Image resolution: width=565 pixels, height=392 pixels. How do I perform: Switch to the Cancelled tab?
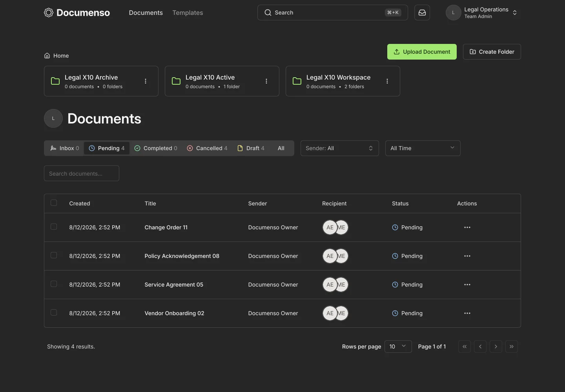point(207,148)
